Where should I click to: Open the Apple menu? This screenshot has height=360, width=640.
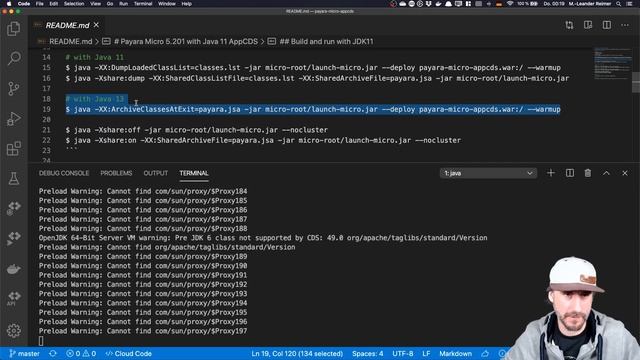click(x=9, y=4)
